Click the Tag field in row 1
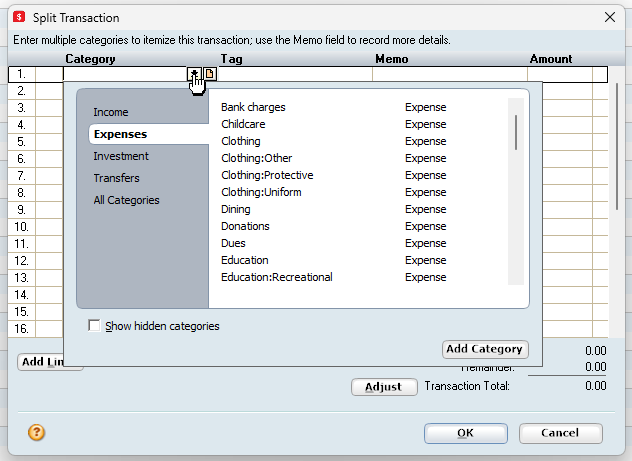632x461 pixels. [295, 74]
